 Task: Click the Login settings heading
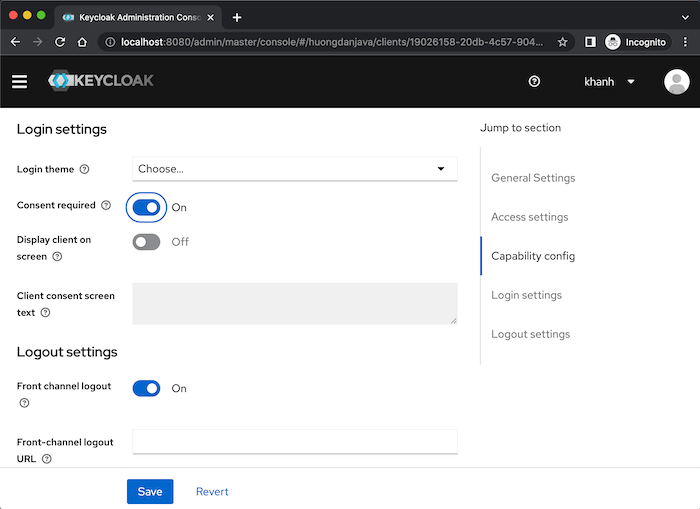coord(62,129)
